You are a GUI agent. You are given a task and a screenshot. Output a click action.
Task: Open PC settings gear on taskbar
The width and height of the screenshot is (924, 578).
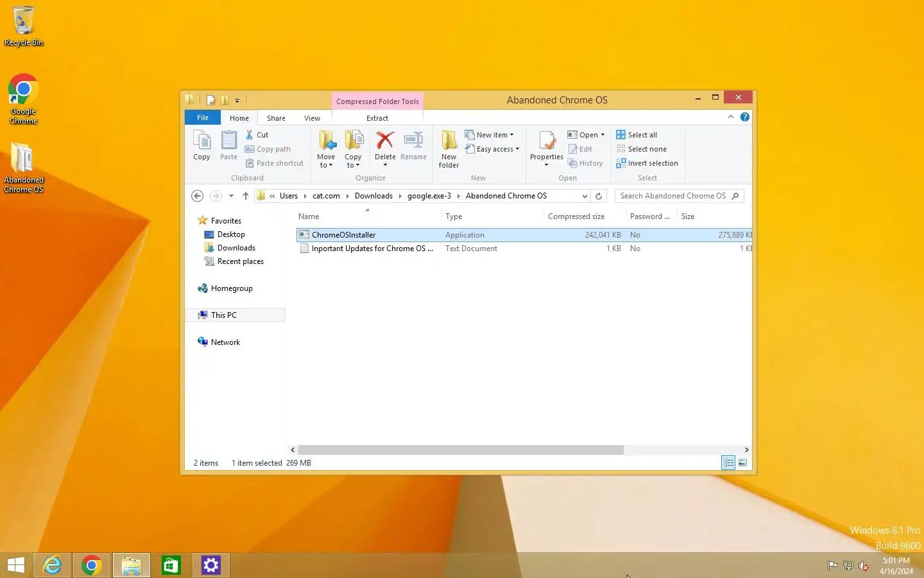(x=211, y=565)
